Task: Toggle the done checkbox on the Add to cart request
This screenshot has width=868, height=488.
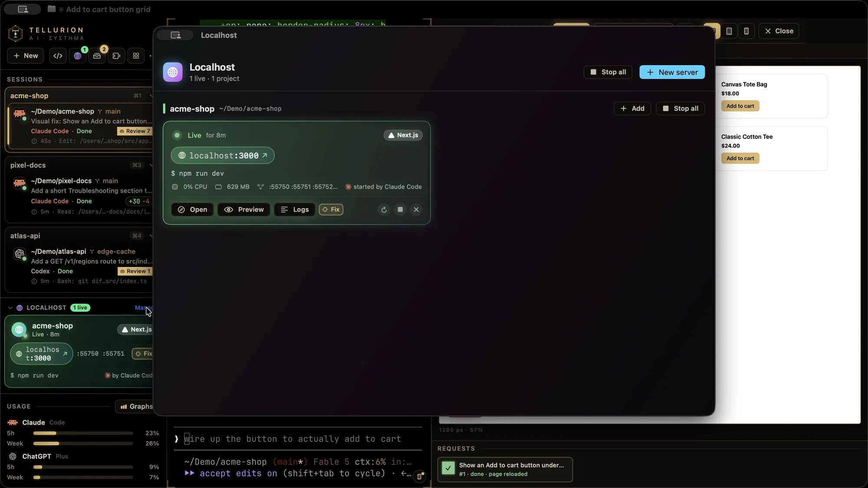Action: (448, 468)
